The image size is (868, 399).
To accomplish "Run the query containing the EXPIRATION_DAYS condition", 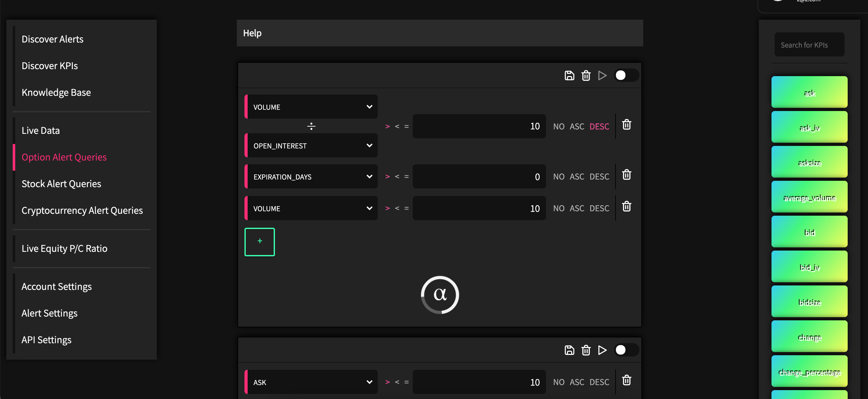I will [x=603, y=75].
